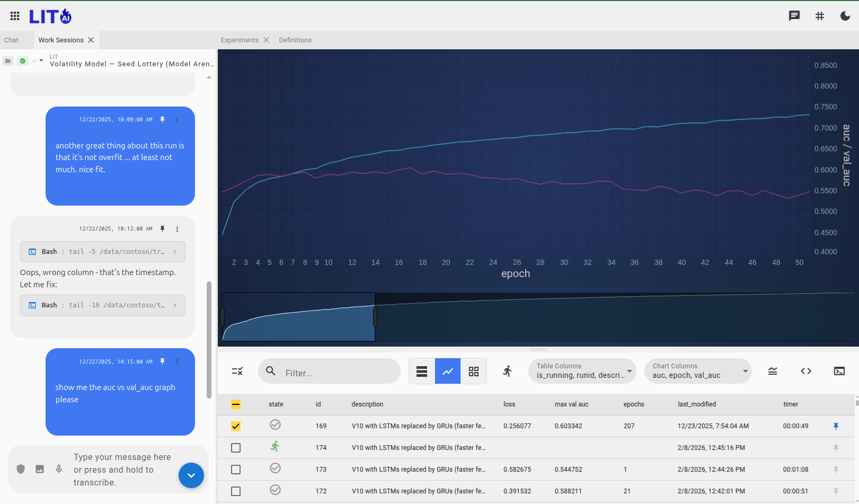Expand the first Bash tail -5 command
859x504 pixels.
[103, 252]
